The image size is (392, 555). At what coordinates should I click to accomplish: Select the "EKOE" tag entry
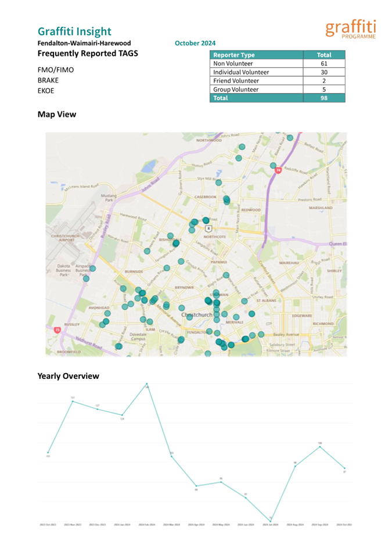(x=46, y=91)
